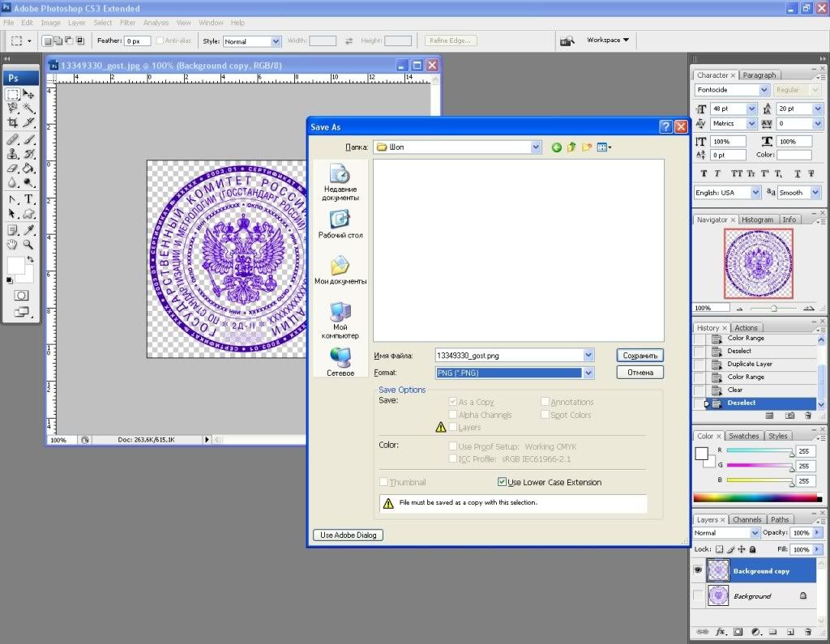Click the Отмена cancel button
Image resolution: width=830 pixels, height=644 pixels.
coord(640,373)
